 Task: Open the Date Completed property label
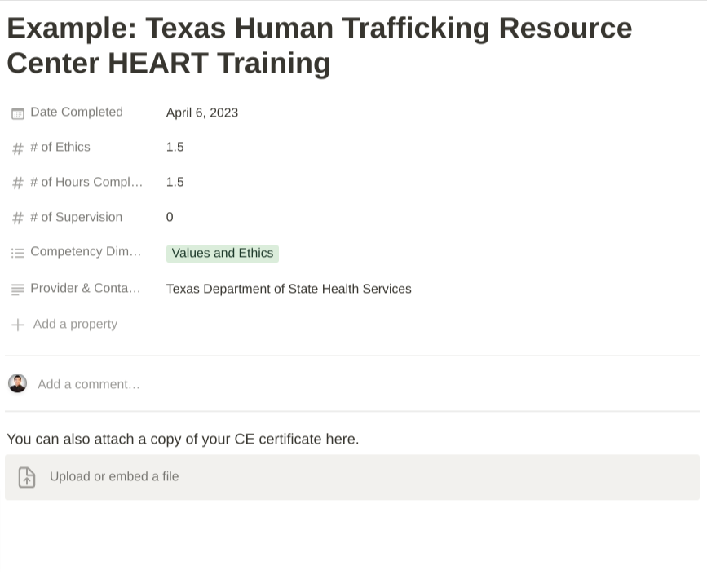click(x=77, y=113)
